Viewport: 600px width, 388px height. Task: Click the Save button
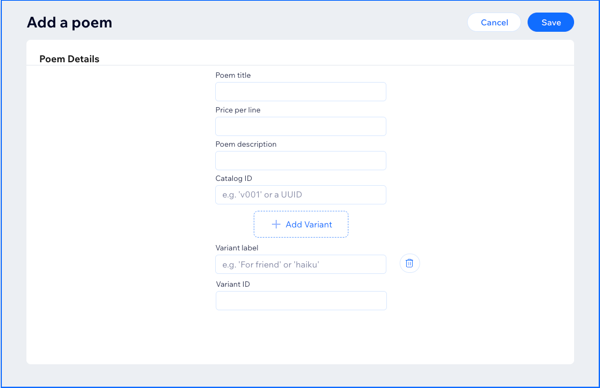click(x=551, y=23)
